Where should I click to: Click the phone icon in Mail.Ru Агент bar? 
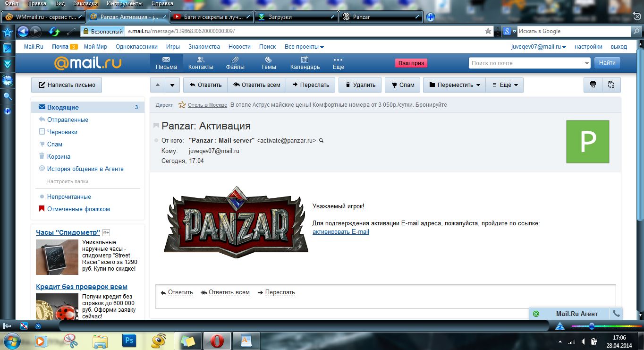coord(616,314)
